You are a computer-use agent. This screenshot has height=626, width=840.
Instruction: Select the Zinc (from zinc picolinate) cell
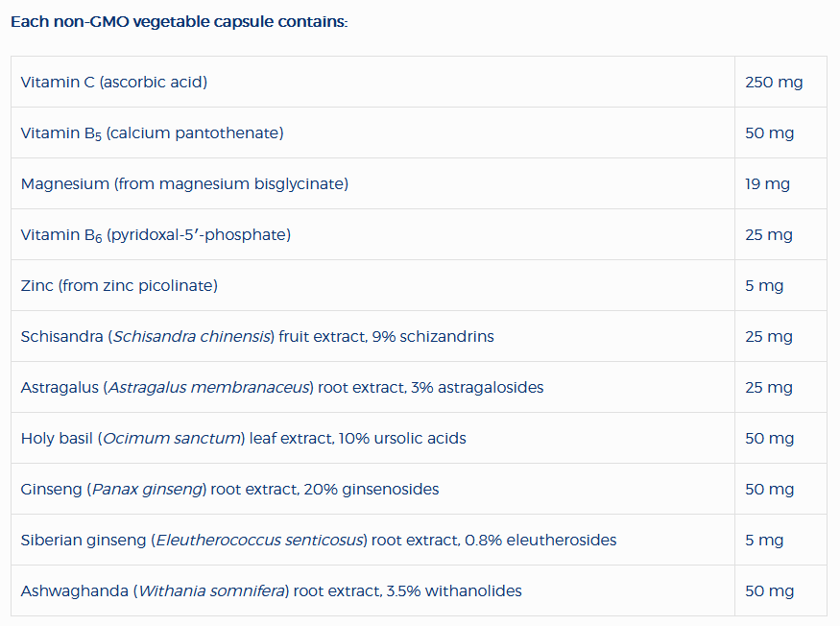click(119, 285)
